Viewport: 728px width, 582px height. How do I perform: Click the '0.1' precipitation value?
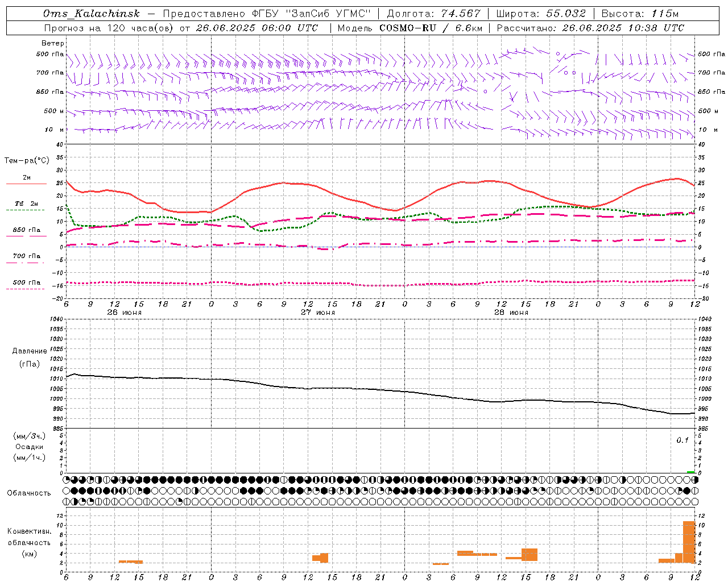pyautogui.click(x=682, y=440)
